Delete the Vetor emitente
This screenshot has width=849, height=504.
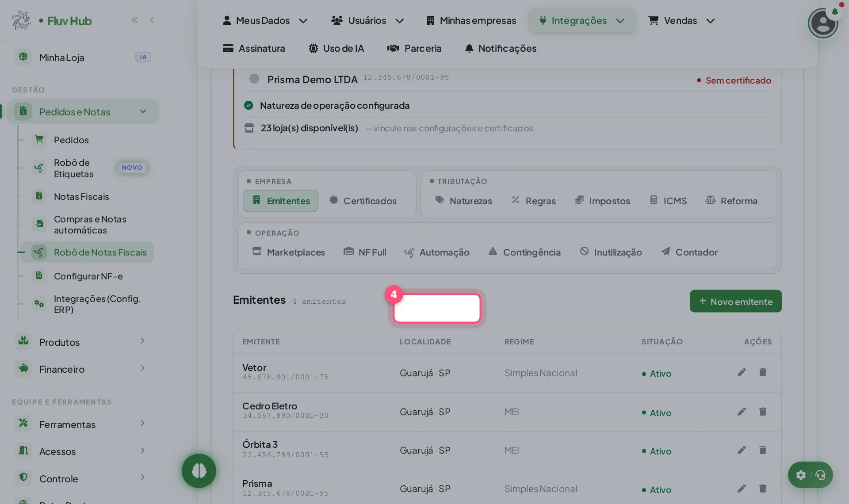pos(763,372)
